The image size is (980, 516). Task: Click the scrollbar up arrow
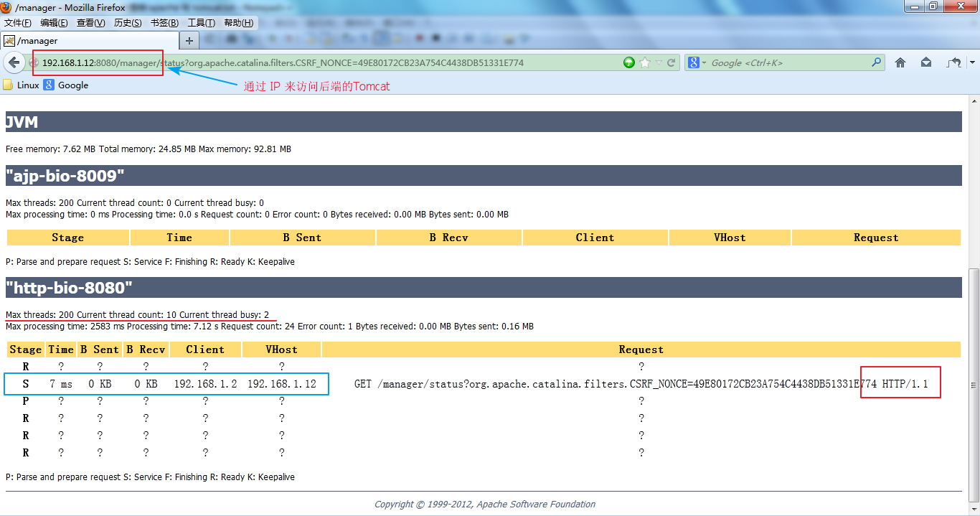(x=974, y=103)
